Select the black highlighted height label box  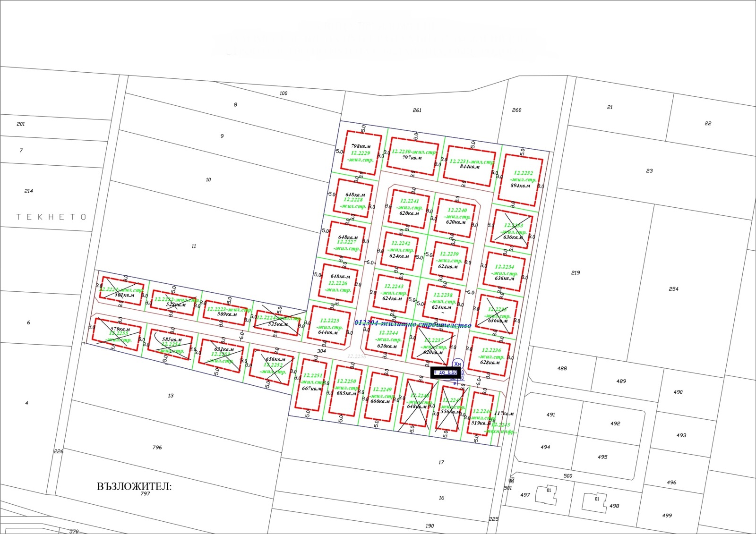click(x=445, y=373)
